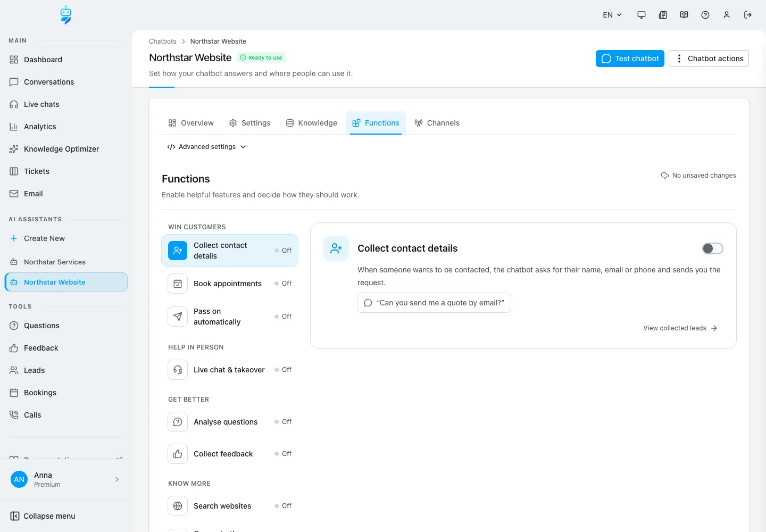Open the Chatbot actions menu

(x=709, y=59)
